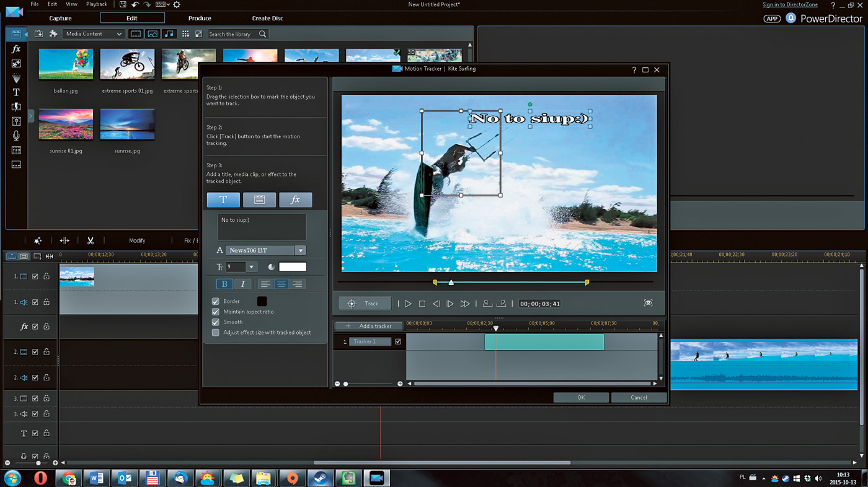Open the Playback menu
Image resolution: width=868 pixels, height=487 pixels.
tap(96, 4)
